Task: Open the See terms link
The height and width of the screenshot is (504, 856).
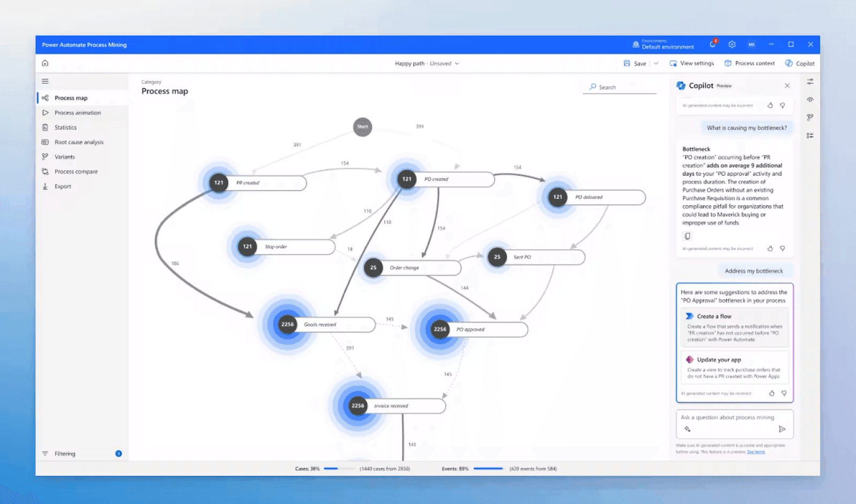Action: [x=755, y=452]
